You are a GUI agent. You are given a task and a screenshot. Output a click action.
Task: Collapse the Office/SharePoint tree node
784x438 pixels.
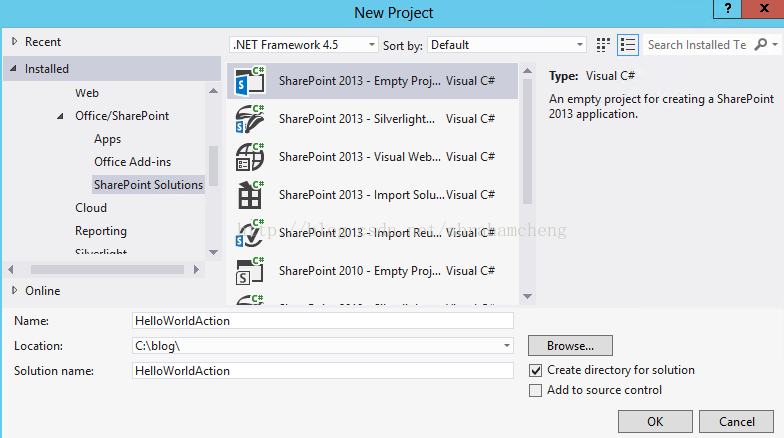60,116
